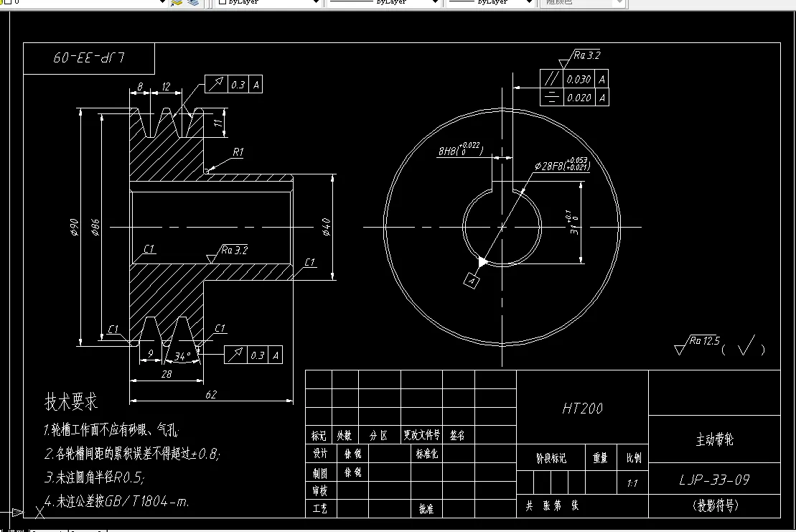The image size is (796, 532).
Task: Click the '8H8' keyway width dimension
Action: click(460, 149)
